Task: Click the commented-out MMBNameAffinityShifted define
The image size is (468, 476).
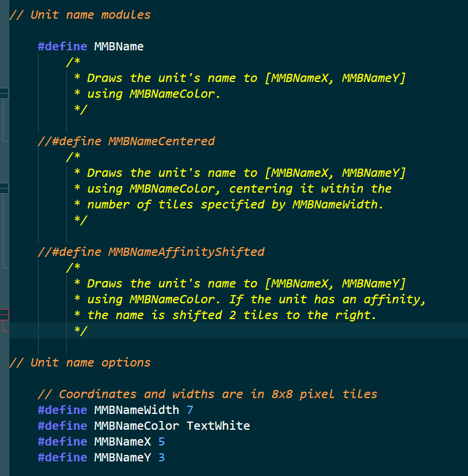Action: [x=151, y=252]
